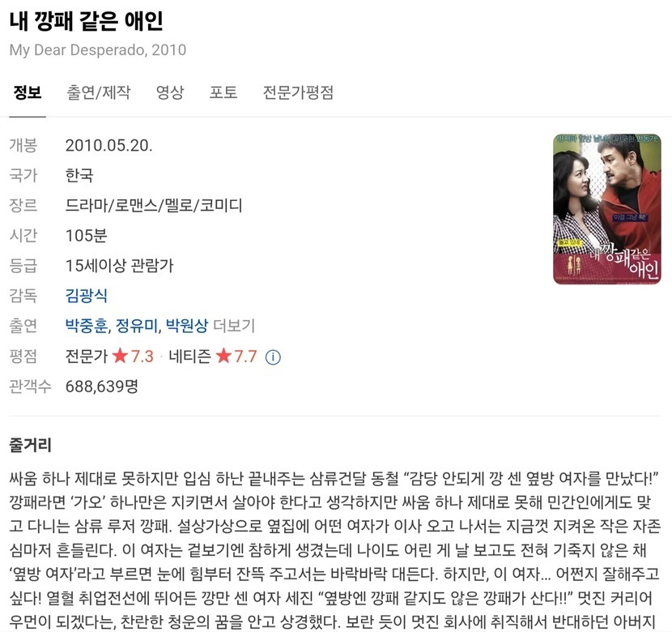Viewport: 672px width, 632px height.
Task: Open the 영상 tab
Action: 170,92
